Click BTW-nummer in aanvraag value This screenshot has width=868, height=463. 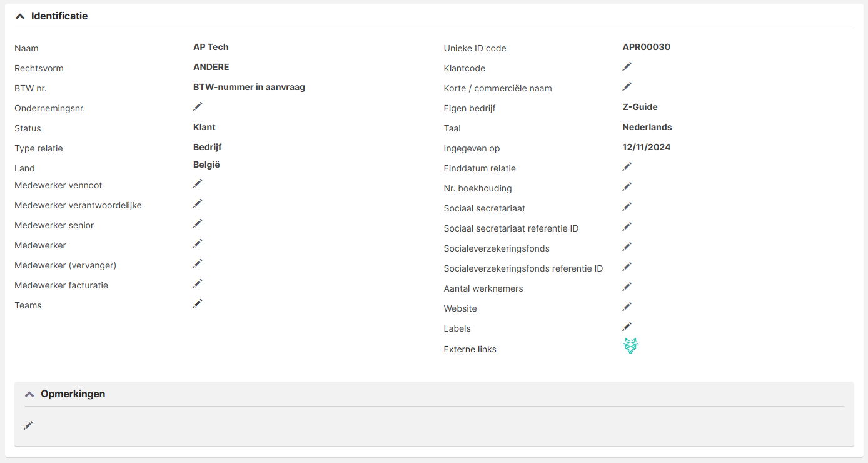249,87
